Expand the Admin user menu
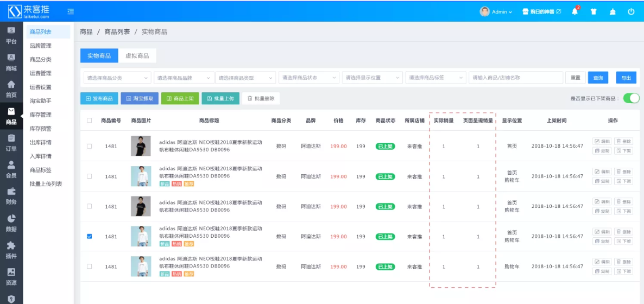 pos(502,12)
